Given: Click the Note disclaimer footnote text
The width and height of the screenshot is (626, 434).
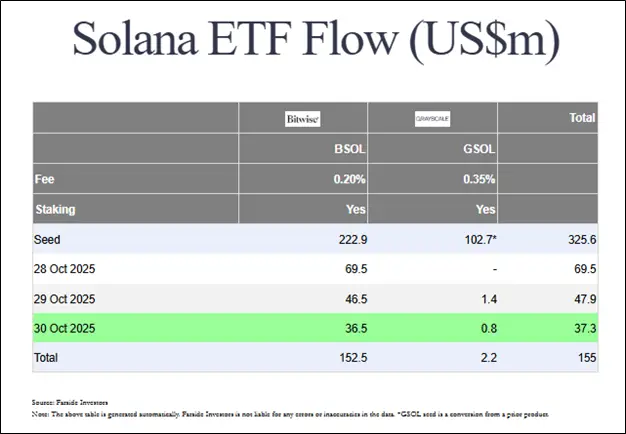Looking at the screenshot, I should pos(290,413).
